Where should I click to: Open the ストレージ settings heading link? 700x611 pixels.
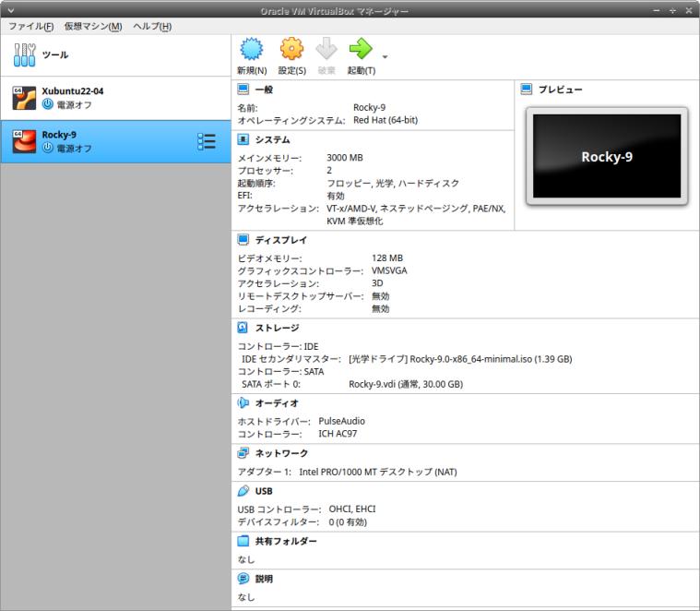(x=277, y=328)
